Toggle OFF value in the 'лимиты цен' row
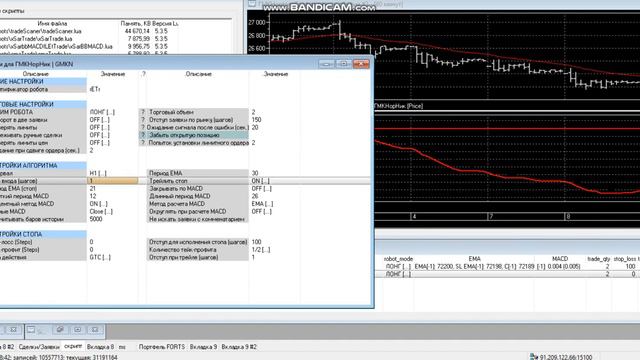Screen dimensions: 640x360 coord(100,142)
